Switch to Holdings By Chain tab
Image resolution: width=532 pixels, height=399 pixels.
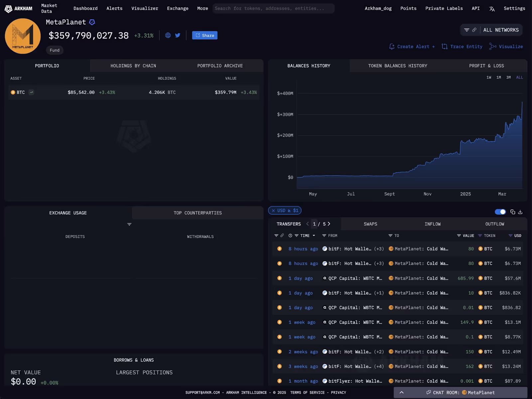click(133, 66)
